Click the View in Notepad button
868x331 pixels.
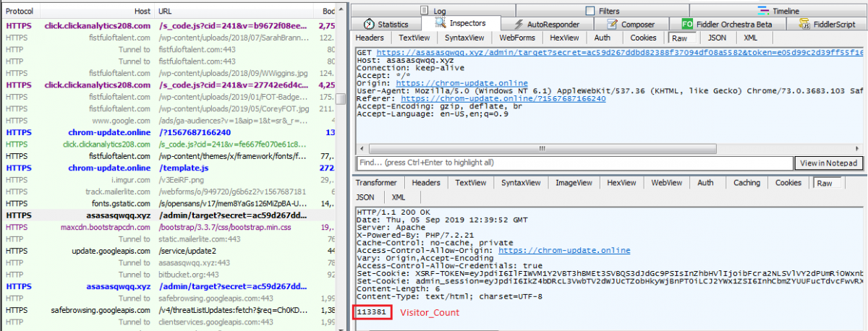coord(828,163)
